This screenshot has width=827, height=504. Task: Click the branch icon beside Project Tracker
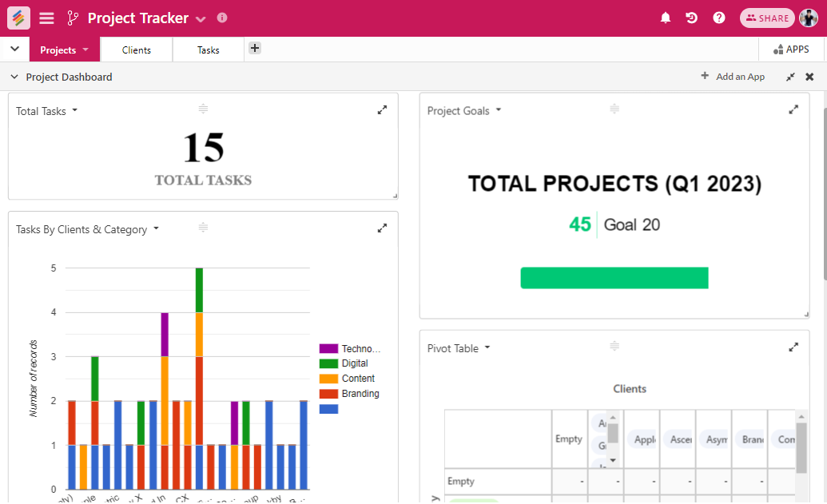coord(73,18)
